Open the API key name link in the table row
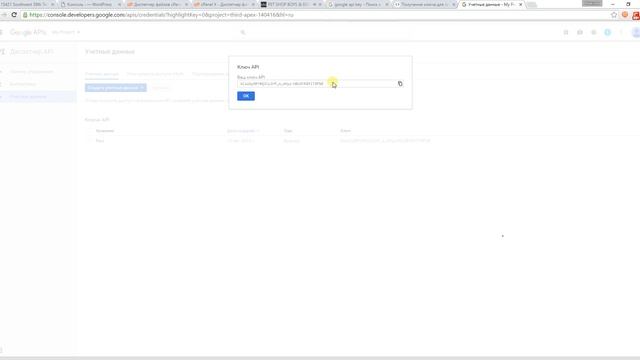This screenshot has height=360, width=640. 100,141
